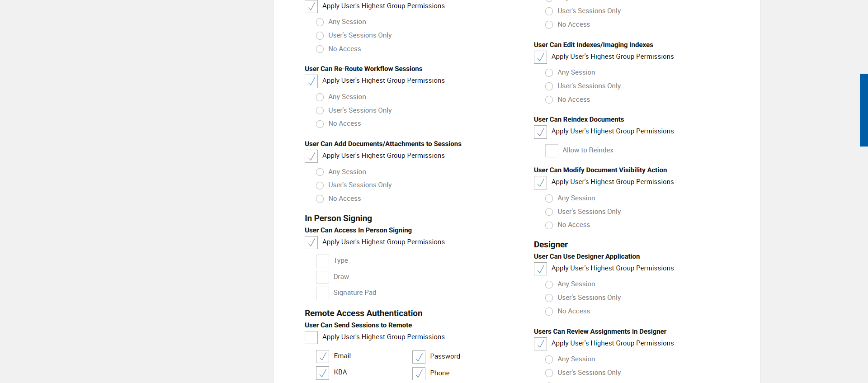Viewport: 868px width, 383px height.
Task: Uncheck Apply Highest Group Permissions under Re-Route Workflow Sessions
Action: (311, 81)
